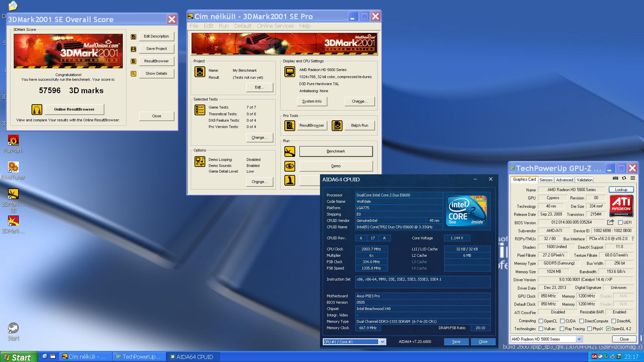
Task: Open the AMD Radeon HD 5800 Series dropdown
Action: pyautogui.click(x=579, y=339)
